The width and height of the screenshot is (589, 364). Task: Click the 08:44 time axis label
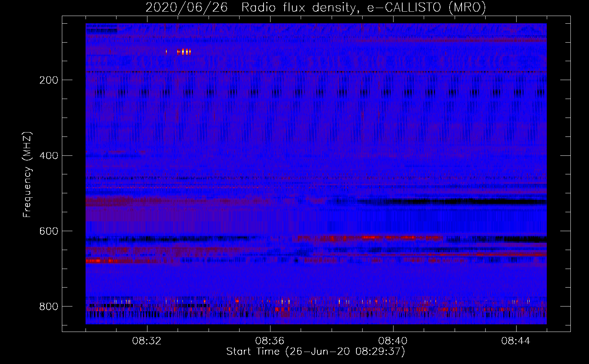516,341
